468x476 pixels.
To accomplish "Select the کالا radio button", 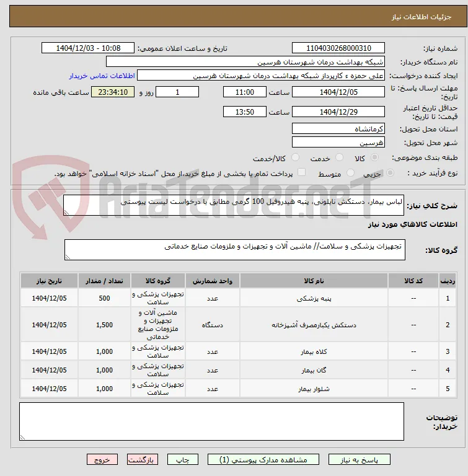I will tap(375, 157).
